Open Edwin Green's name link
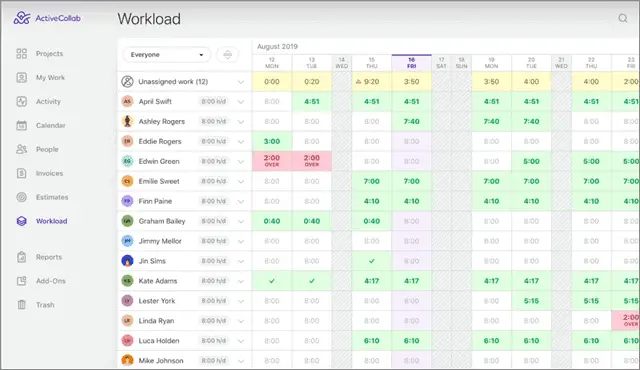This screenshot has width=640, height=370. coord(159,161)
